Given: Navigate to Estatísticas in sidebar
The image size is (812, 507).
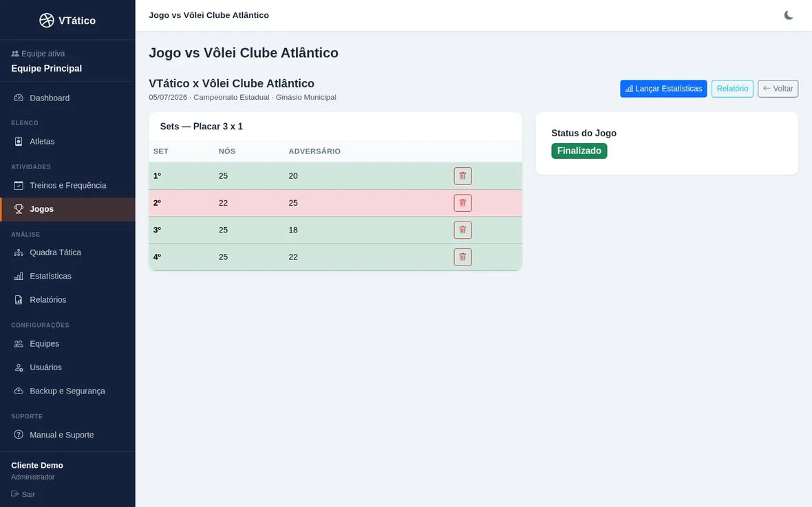Looking at the screenshot, I should click(68, 276).
